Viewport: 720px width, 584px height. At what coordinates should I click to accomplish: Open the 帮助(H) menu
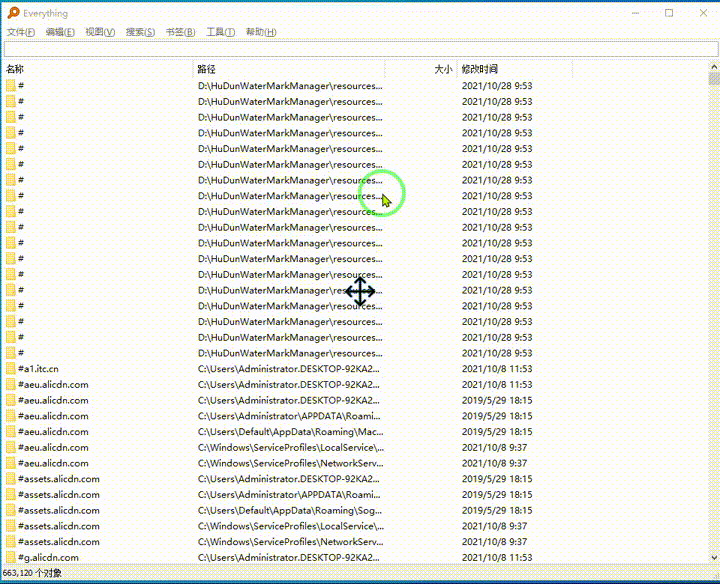(x=261, y=32)
